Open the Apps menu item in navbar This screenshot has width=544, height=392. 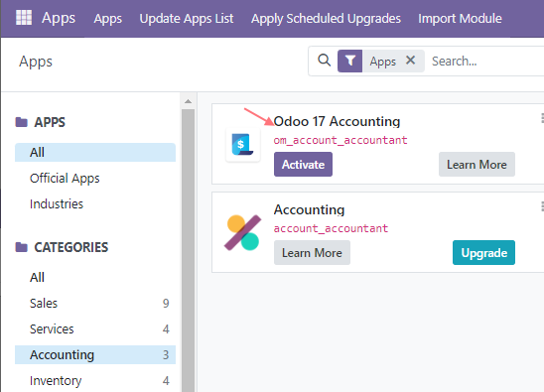[x=108, y=19]
